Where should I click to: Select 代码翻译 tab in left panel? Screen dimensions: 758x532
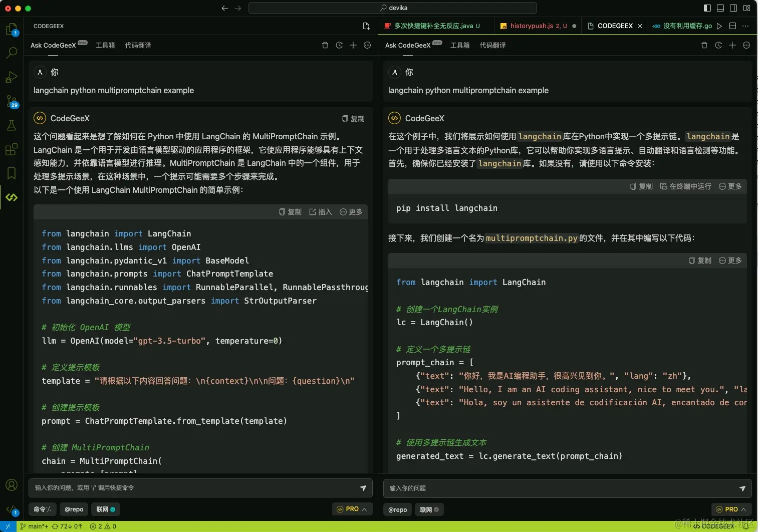point(138,45)
